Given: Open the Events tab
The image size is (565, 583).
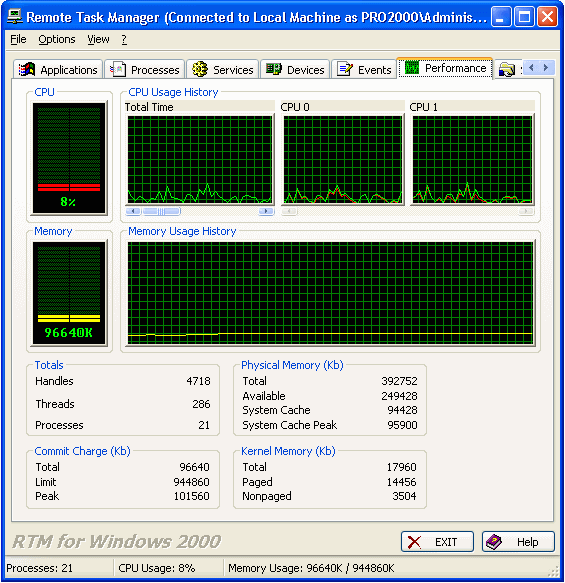Looking at the screenshot, I should [364, 69].
